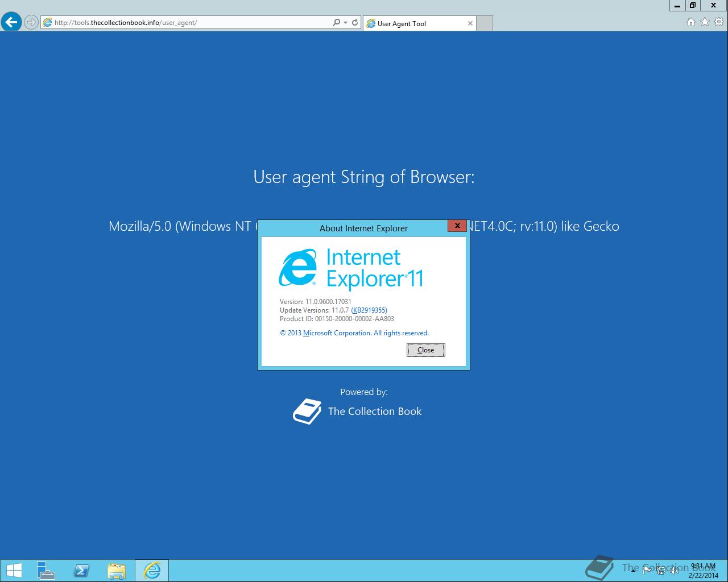
Task: Click the volume speaker tray icon
Action: pos(673,571)
